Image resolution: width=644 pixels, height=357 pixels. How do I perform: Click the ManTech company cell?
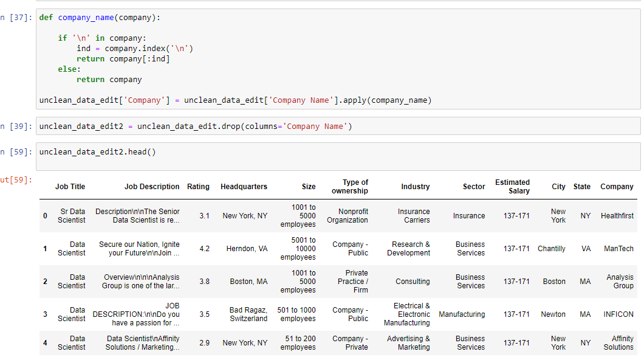click(618, 248)
